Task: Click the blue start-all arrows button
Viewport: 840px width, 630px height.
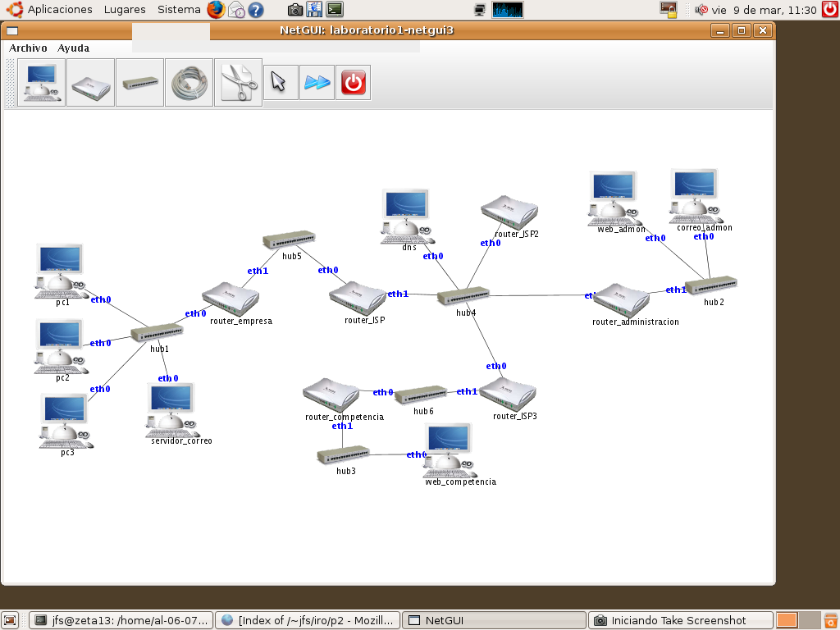Action: click(x=317, y=82)
